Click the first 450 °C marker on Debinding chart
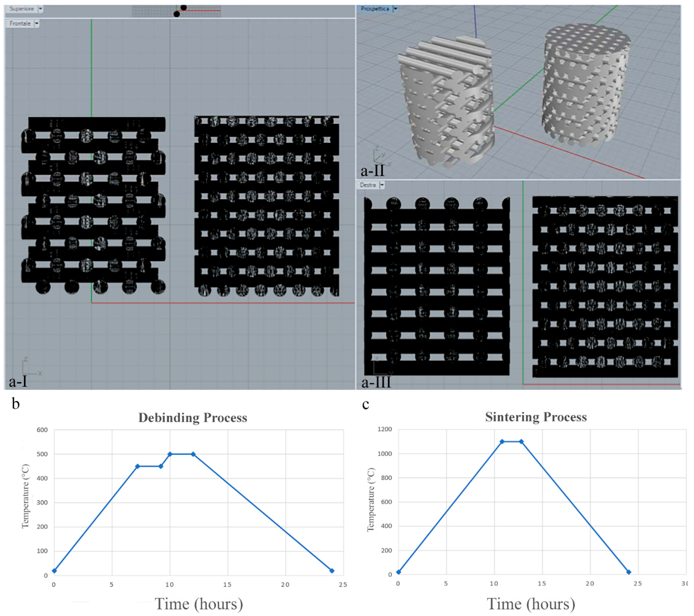 [138, 466]
